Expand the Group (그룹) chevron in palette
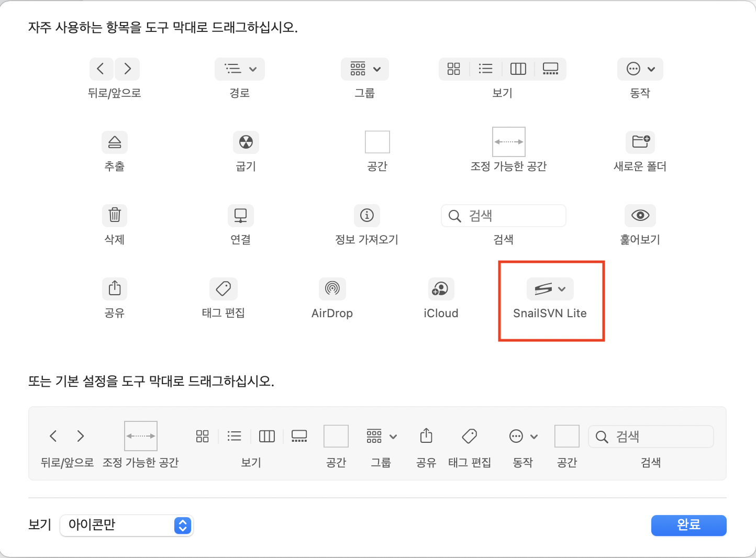Image resolution: width=756 pixels, height=558 pixels. point(377,69)
